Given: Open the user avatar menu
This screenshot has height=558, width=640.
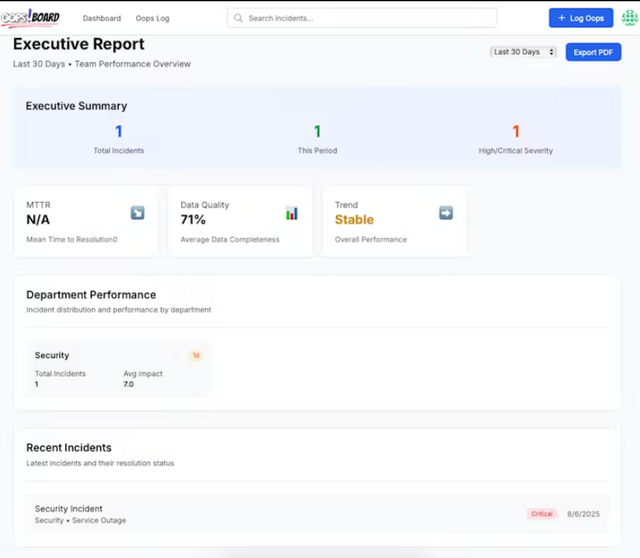Looking at the screenshot, I should click(x=630, y=18).
